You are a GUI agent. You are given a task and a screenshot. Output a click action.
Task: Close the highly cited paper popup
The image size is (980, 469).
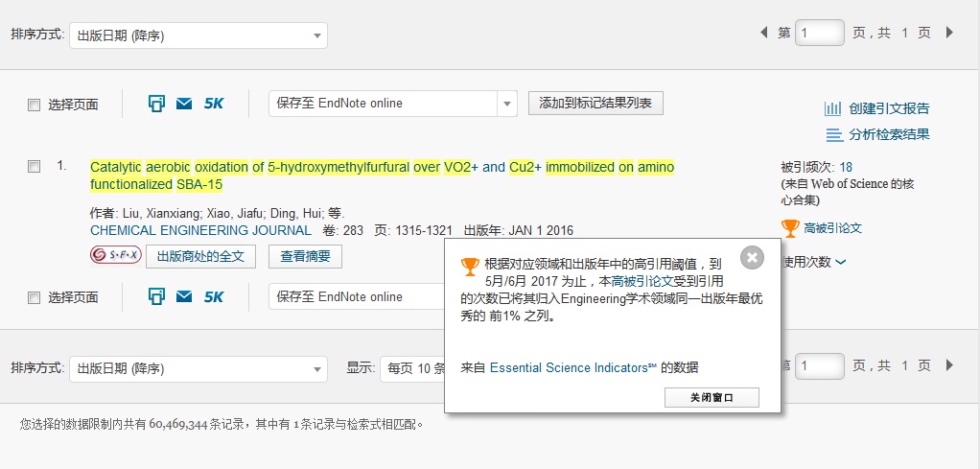753,257
